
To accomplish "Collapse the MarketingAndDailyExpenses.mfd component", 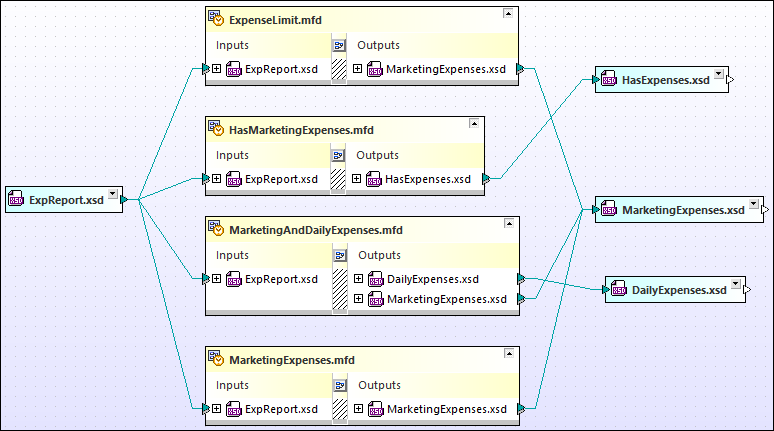I will click(508, 224).
